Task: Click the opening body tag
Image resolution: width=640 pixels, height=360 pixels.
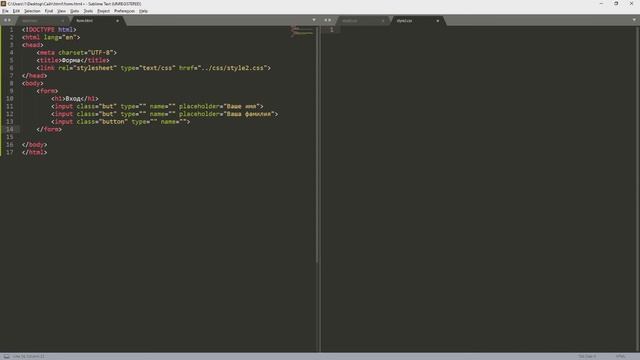Action: 33,83
